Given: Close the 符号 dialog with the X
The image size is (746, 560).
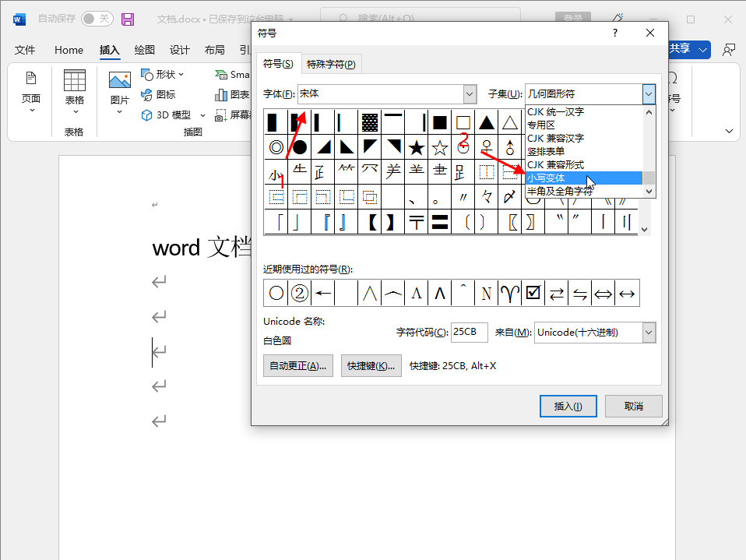Looking at the screenshot, I should 650,33.
